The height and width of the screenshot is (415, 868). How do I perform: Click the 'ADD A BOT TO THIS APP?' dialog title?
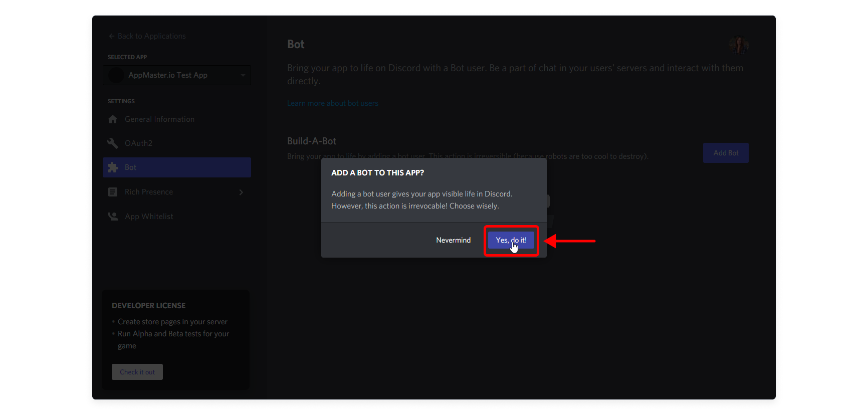click(378, 172)
